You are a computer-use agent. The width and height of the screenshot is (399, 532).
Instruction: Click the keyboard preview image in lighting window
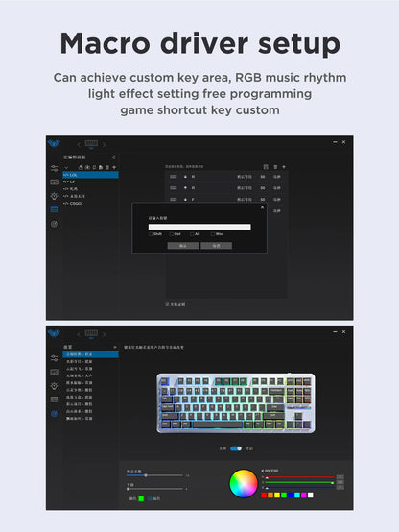(236, 403)
